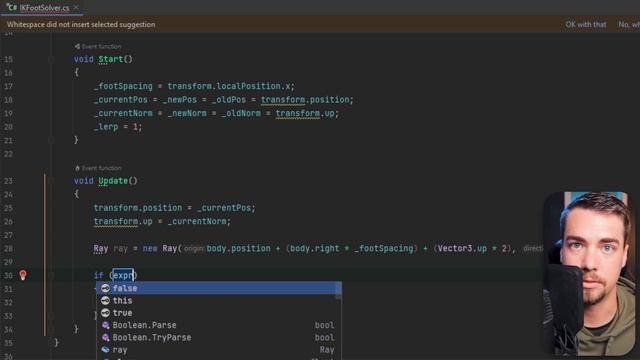This screenshot has width=640, height=360.
Task: Click the webcam overlay thumbnail
Action: click(x=589, y=273)
